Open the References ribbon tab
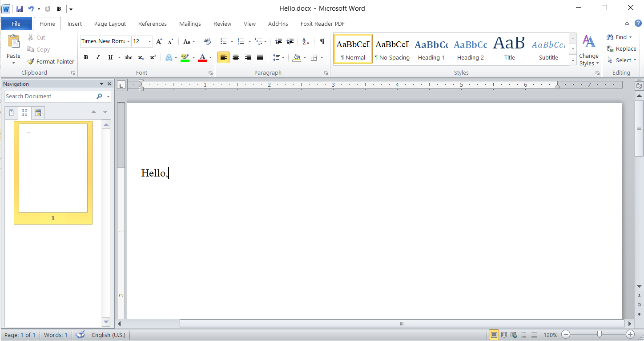Image resolution: width=644 pixels, height=341 pixels. tap(152, 24)
